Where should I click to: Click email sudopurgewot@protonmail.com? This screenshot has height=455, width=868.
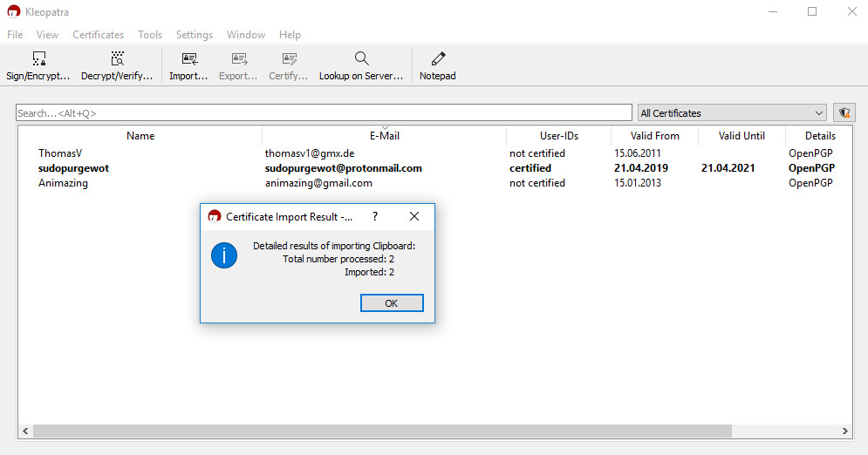tap(343, 168)
